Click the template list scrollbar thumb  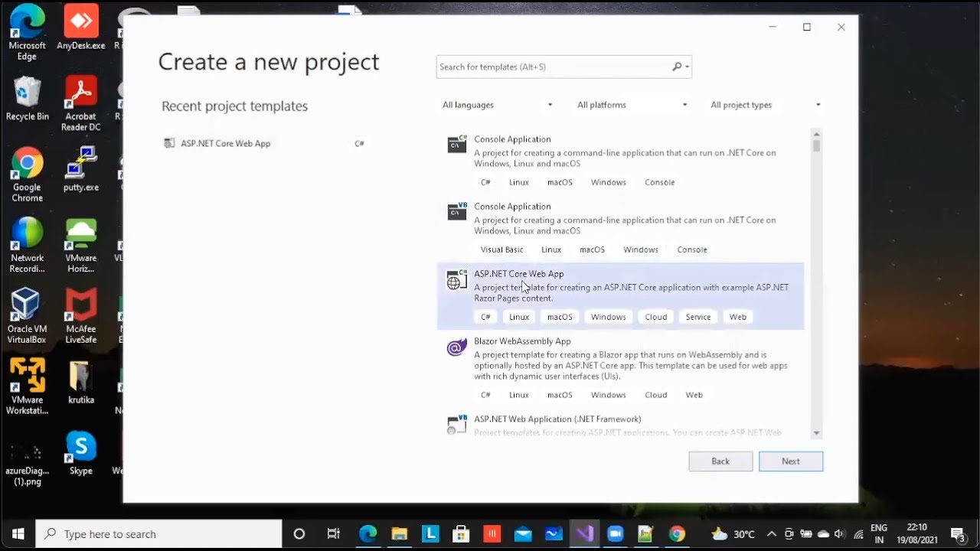816,146
